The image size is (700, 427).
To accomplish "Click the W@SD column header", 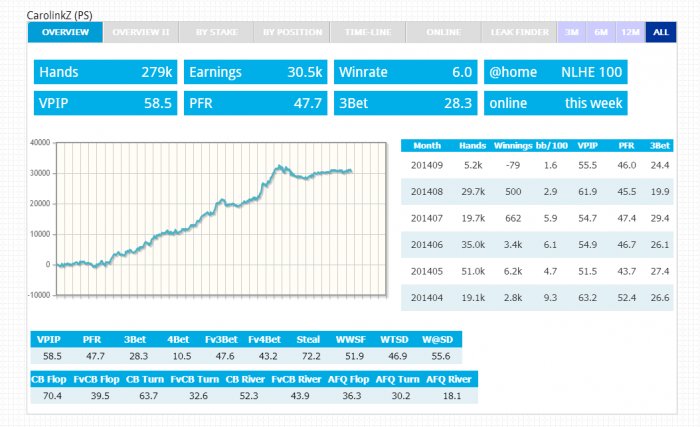I will pos(438,339).
